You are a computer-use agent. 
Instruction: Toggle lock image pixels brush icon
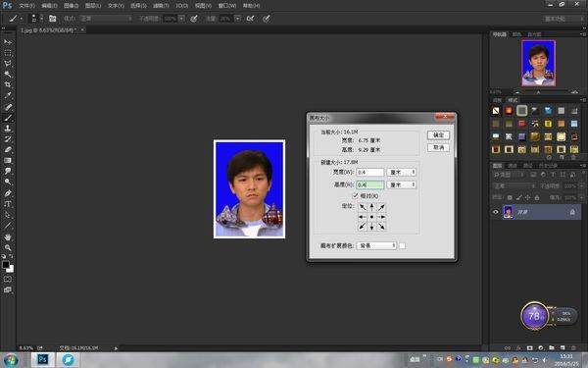click(518, 197)
